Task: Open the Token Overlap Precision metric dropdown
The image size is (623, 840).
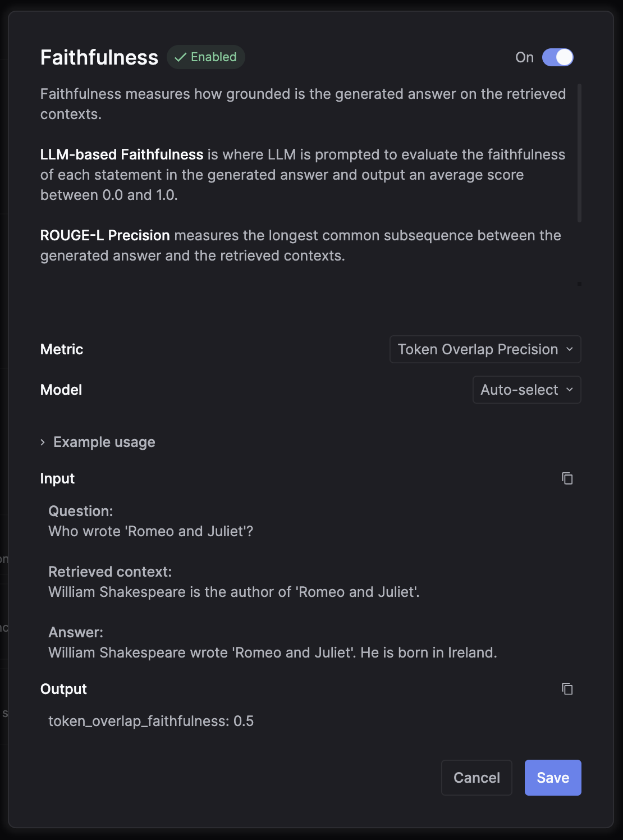Action: tap(485, 349)
